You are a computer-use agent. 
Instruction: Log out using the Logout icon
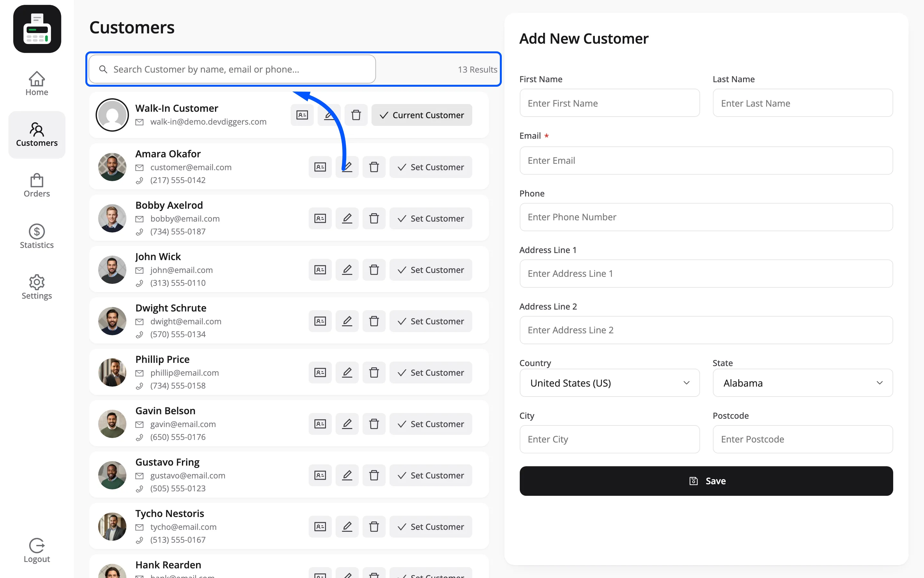point(37,550)
